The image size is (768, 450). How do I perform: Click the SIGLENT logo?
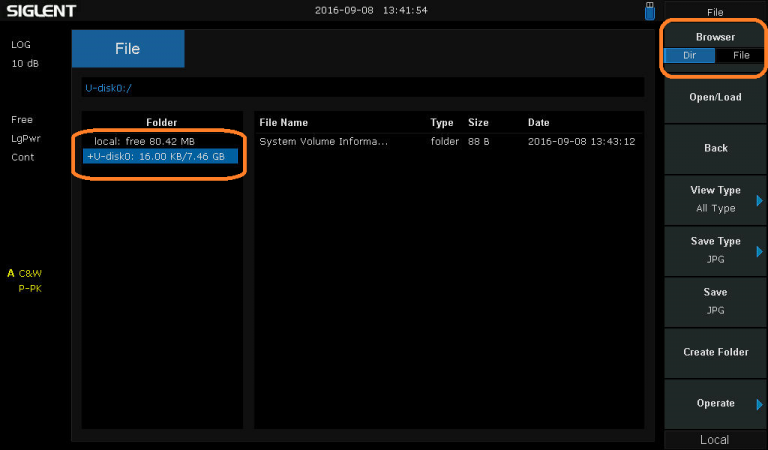pyautogui.click(x=40, y=10)
